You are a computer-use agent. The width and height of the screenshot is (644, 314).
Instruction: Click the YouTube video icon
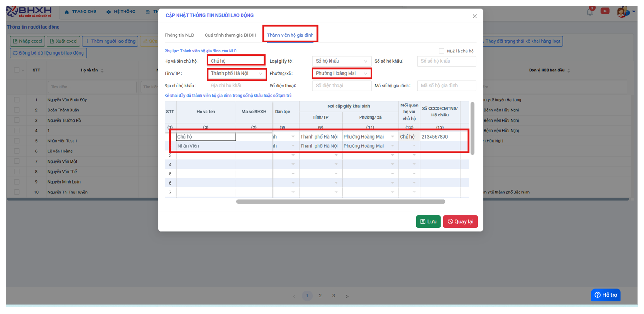[605, 11]
